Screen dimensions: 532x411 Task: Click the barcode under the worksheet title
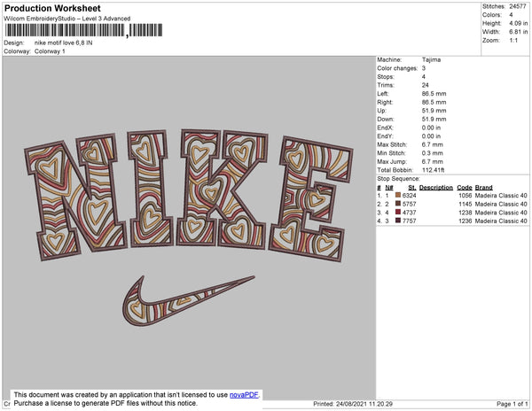(83, 30)
